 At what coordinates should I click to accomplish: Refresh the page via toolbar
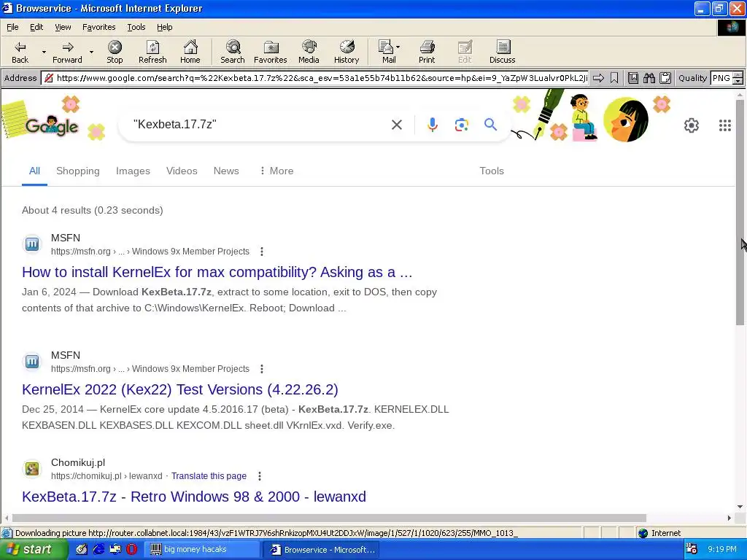(152, 52)
